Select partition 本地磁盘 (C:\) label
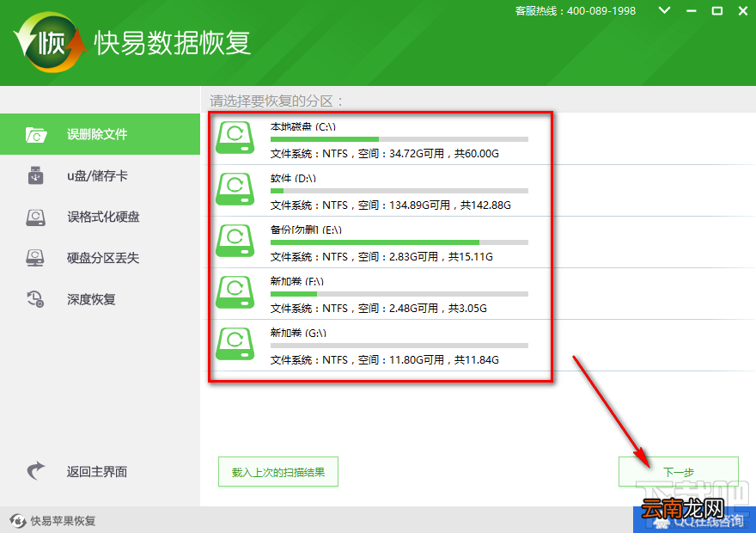The width and height of the screenshot is (756, 533). click(x=302, y=126)
